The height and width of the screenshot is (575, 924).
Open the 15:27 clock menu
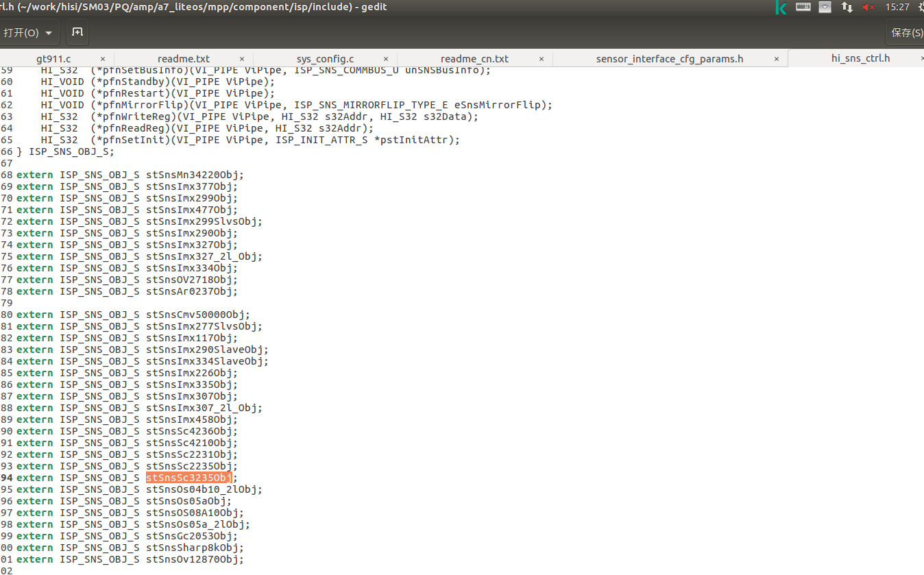pos(897,7)
